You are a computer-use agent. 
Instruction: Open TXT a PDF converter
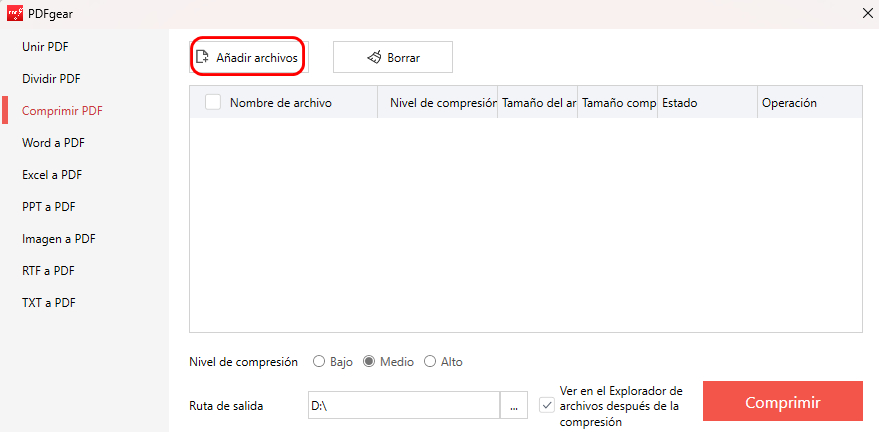(49, 303)
